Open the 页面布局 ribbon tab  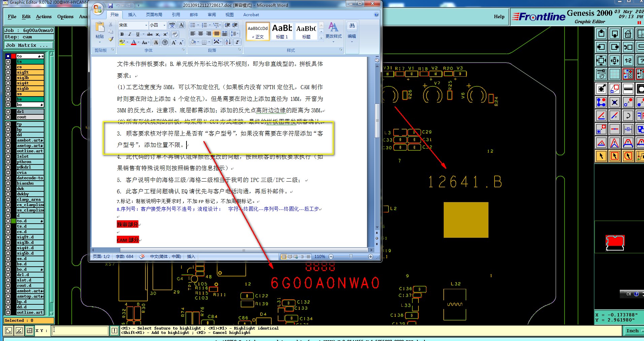(x=154, y=15)
